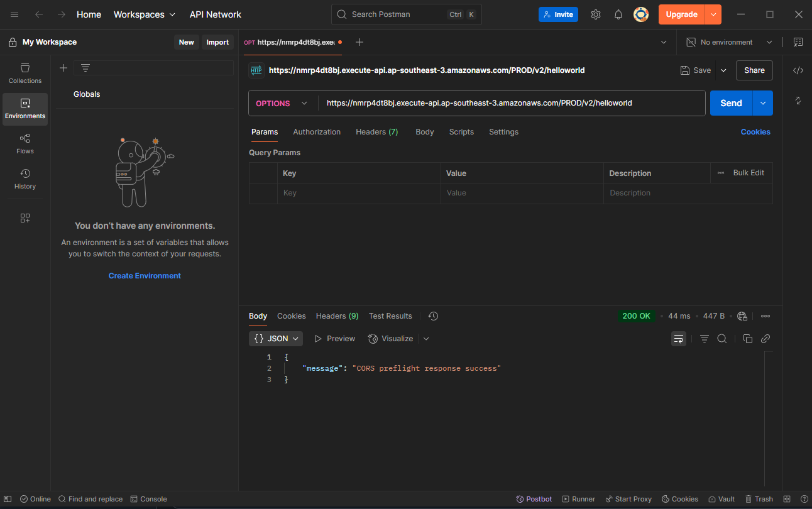This screenshot has height=509, width=812.
Task: Add a new environment with plus icon
Action: 63,68
